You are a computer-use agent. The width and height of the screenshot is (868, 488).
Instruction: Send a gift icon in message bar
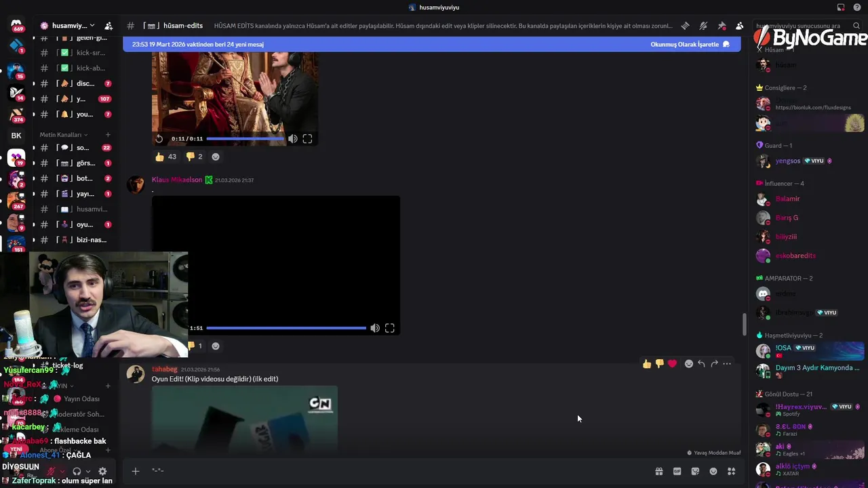[658, 471]
